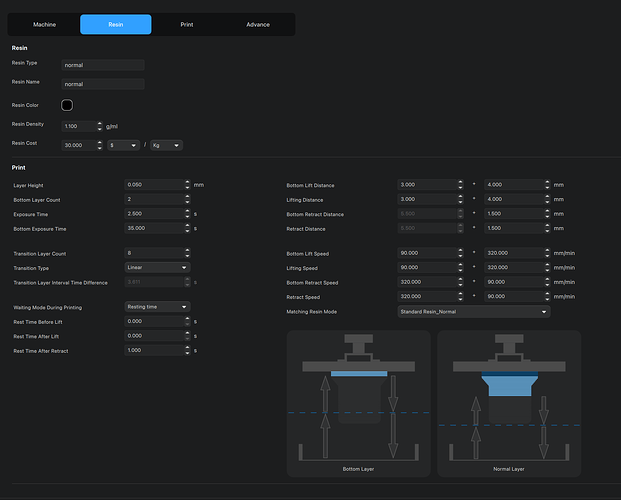
Task: Open the Matching Resin Mode dropdown
Action: pyautogui.click(x=474, y=312)
